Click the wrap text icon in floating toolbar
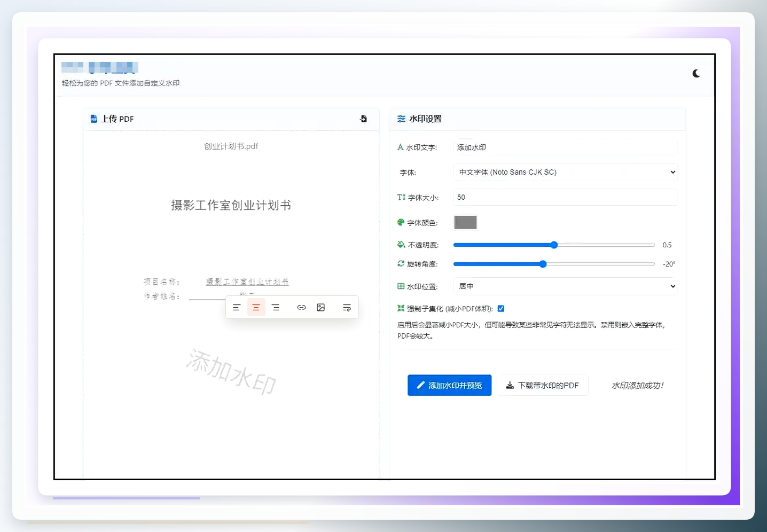 [x=347, y=308]
